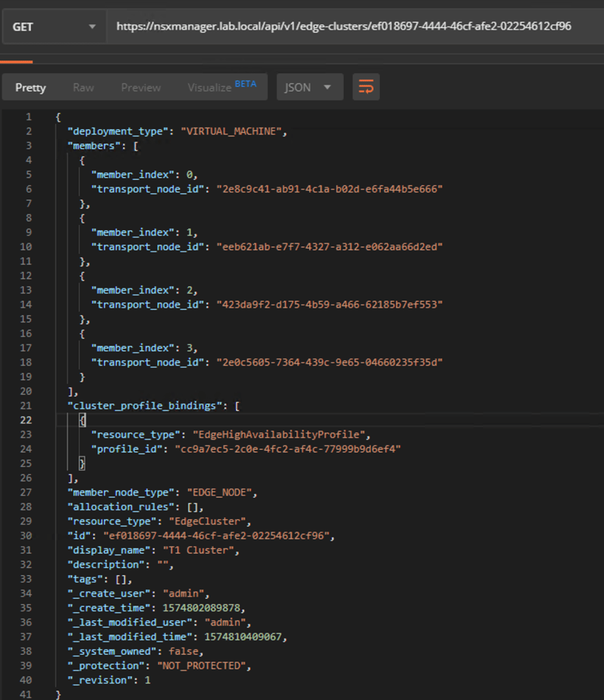Image resolution: width=604 pixels, height=700 pixels.
Task: Expand the JSON format dropdown
Action: pyautogui.click(x=309, y=87)
